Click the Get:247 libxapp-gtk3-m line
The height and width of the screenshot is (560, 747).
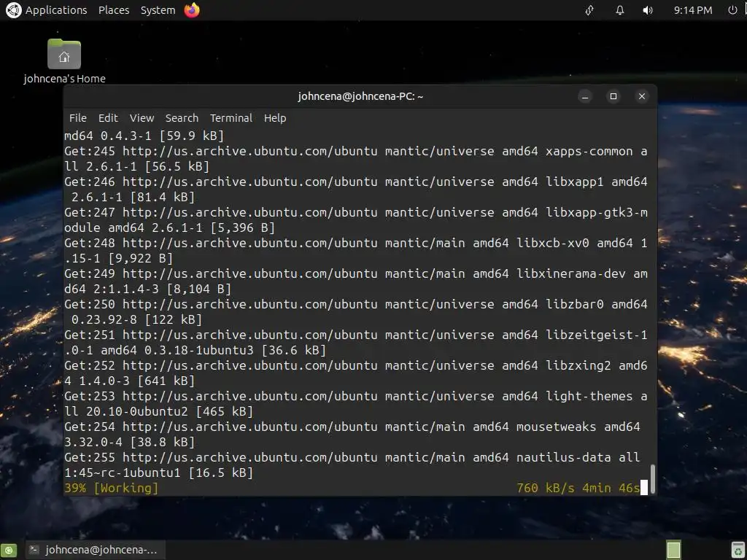pyautogui.click(x=356, y=212)
